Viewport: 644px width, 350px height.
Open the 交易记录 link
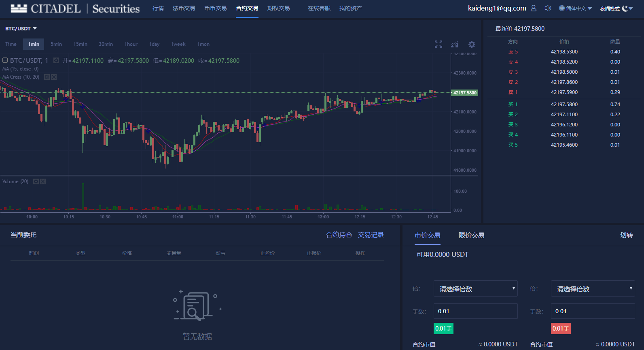[371, 235]
